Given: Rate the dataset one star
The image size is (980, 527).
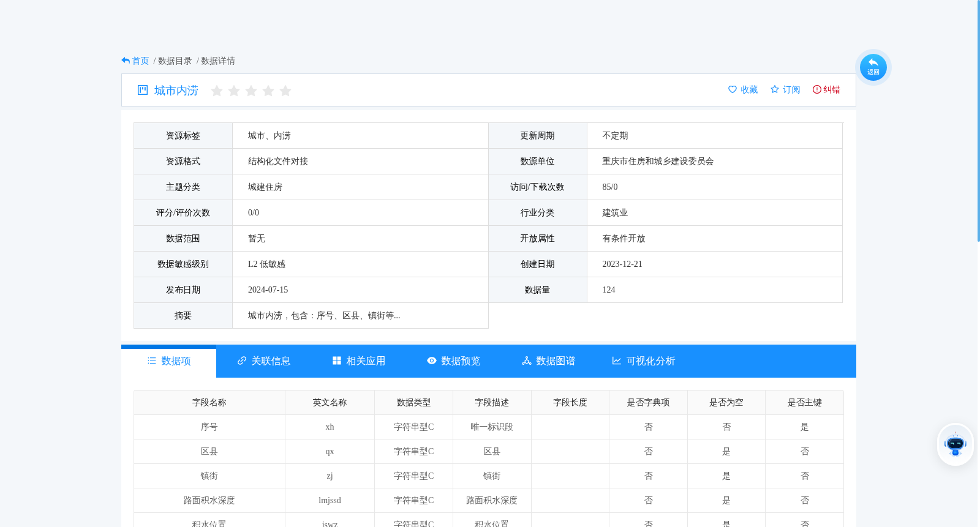Looking at the screenshot, I should (x=216, y=91).
